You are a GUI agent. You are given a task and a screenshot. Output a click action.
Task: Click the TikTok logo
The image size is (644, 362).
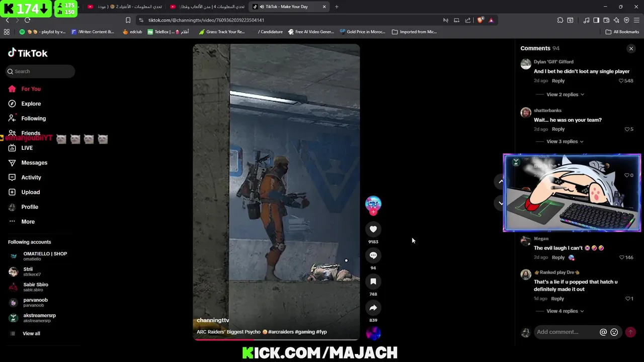[28, 53]
